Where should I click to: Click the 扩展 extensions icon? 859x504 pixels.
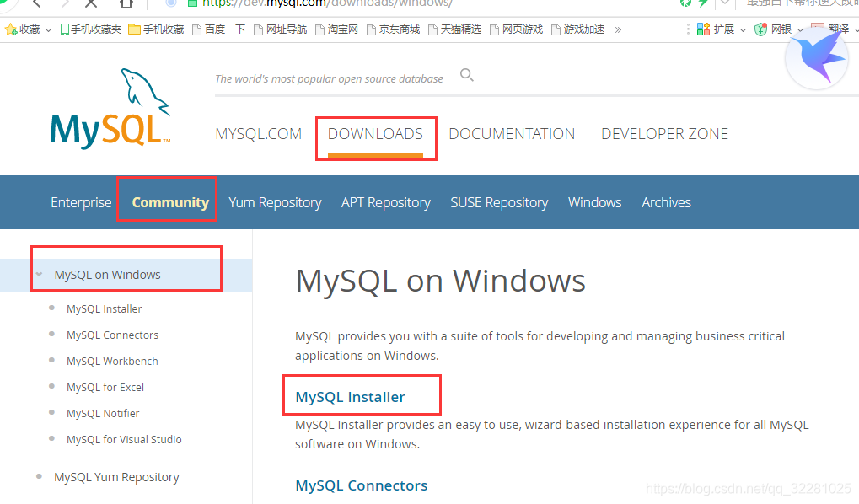(703, 29)
